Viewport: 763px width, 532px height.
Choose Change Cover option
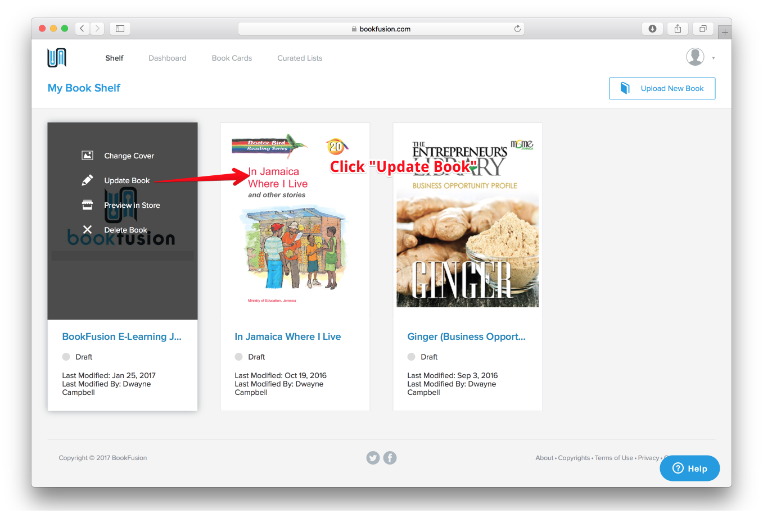click(129, 156)
